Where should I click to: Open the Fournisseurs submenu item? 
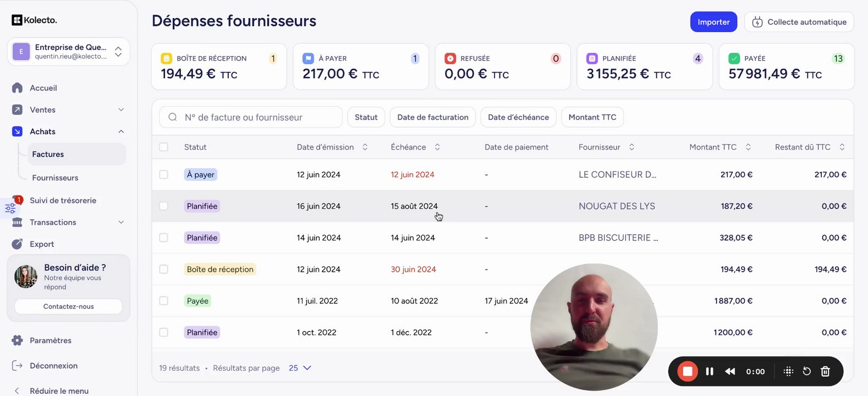click(x=55, y=178)
